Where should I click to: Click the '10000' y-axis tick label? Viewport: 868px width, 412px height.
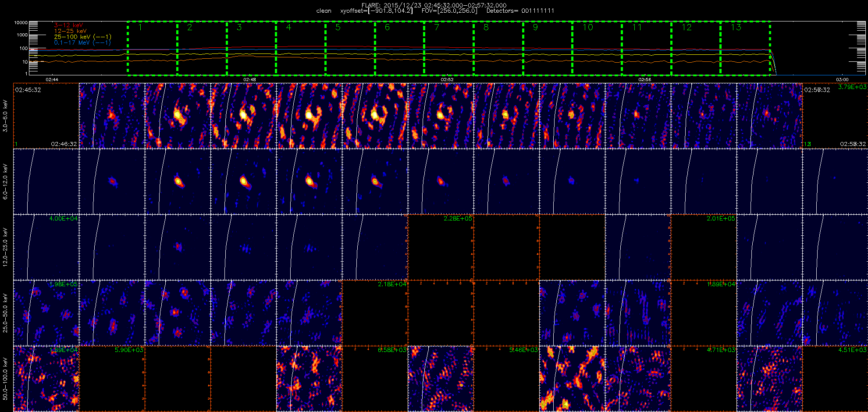[21, 22]
